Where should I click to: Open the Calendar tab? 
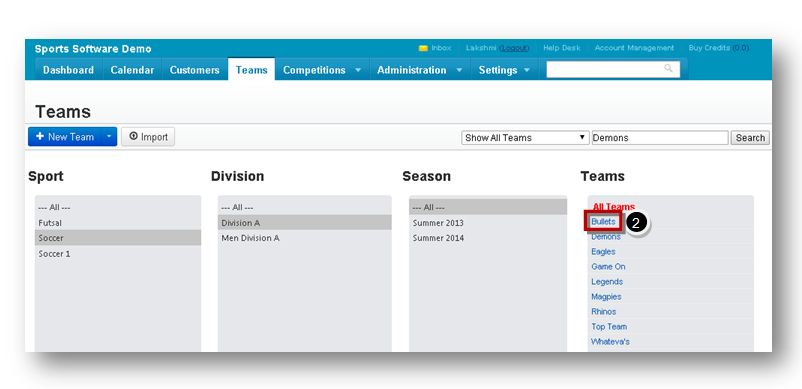(x=132, y=70)
